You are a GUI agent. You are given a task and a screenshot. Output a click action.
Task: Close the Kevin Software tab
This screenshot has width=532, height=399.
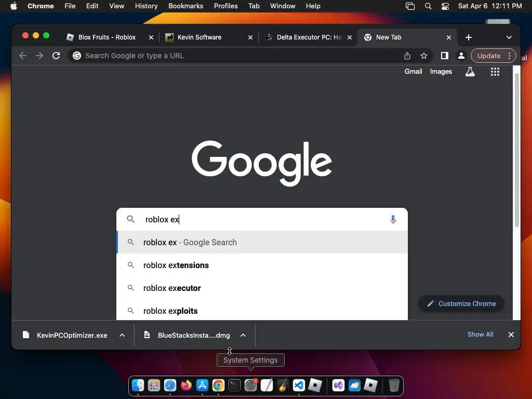click(250, 37)
